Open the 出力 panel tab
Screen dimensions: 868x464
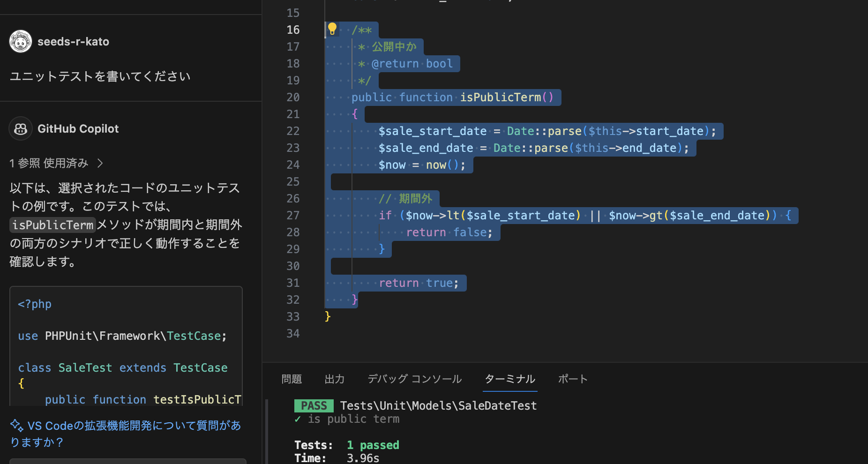click(x=335, y=379)
